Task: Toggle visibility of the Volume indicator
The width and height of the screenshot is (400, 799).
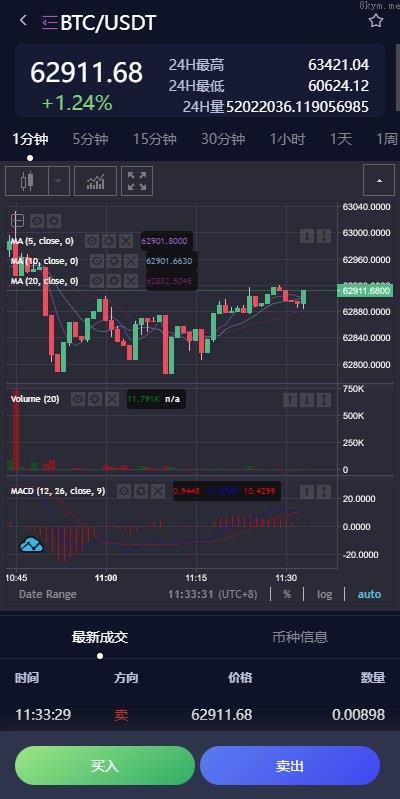Action: 78,399
